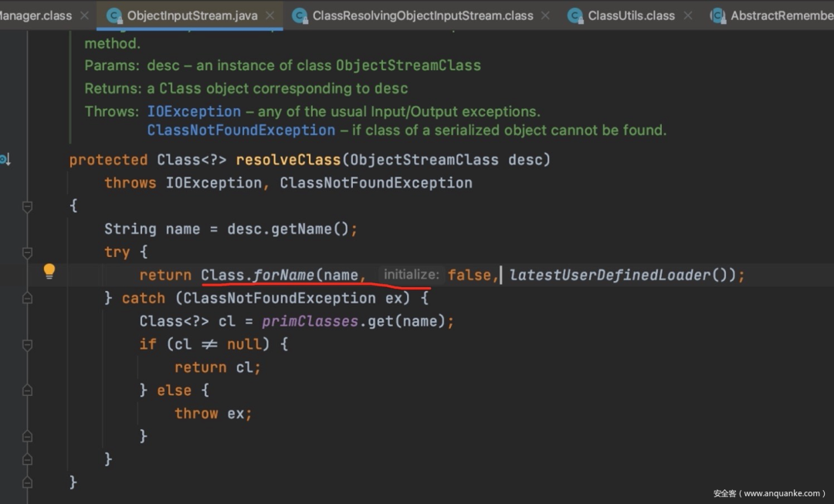Click the ObjectInputStream.java file type icon

[114, 16]
